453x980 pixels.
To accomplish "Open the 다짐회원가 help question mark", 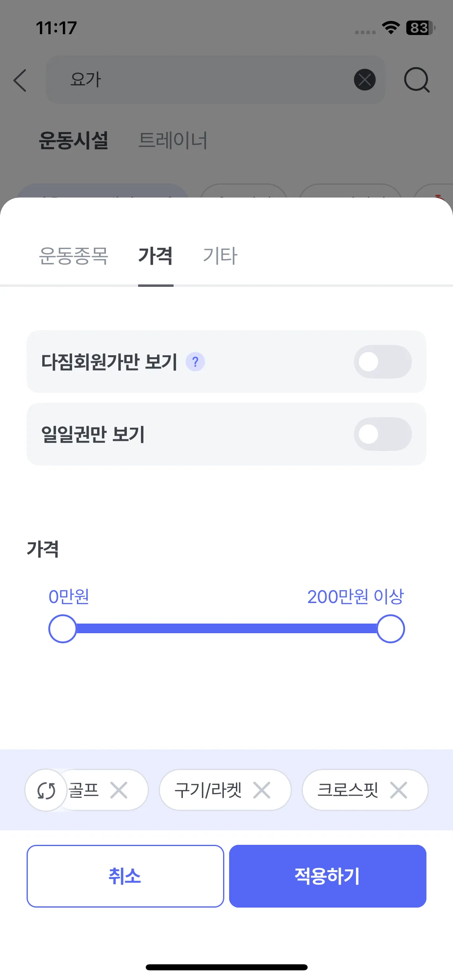I will point(195,362).
